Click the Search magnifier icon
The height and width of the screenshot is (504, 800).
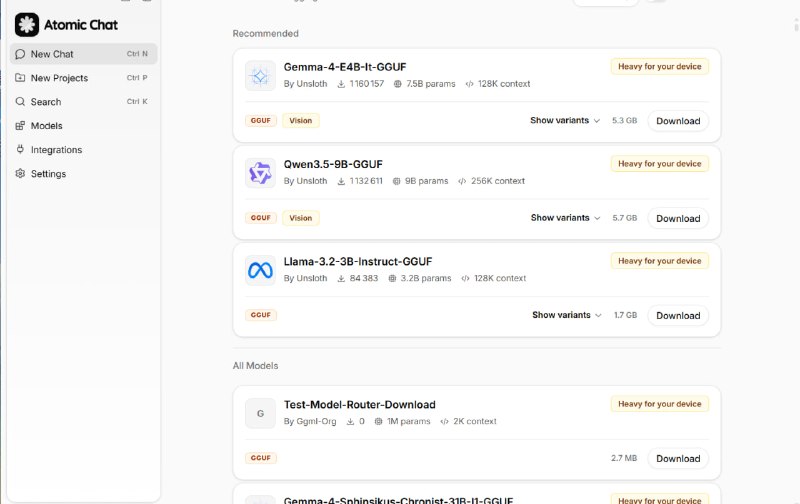[x=20, y=102]
